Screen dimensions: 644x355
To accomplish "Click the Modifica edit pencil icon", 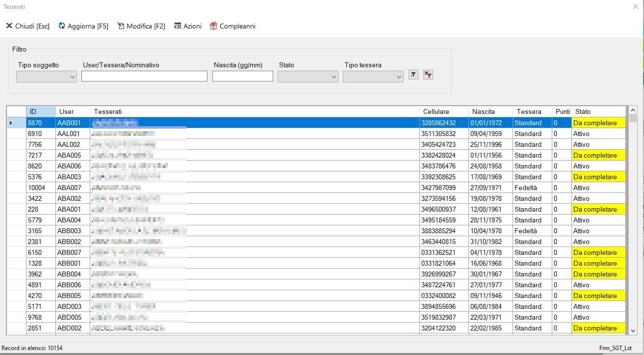I will pos(121,26).
